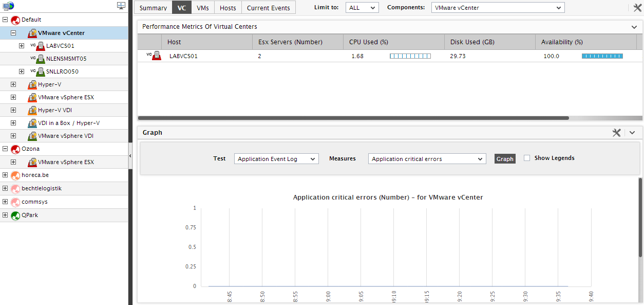The height and width of the screenshot is (305, 644).
Task: Open the Measures dropdown
Action: click(427, 159)
